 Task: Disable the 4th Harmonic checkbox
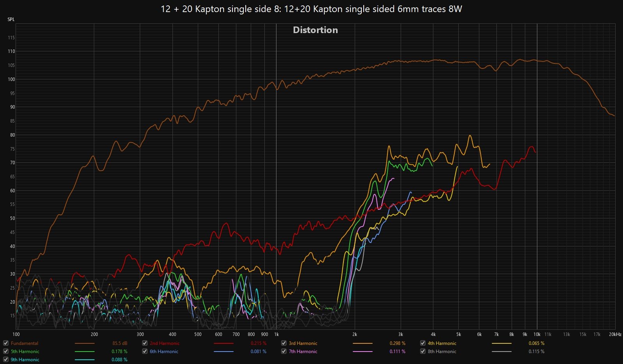[x=423, y=343]
